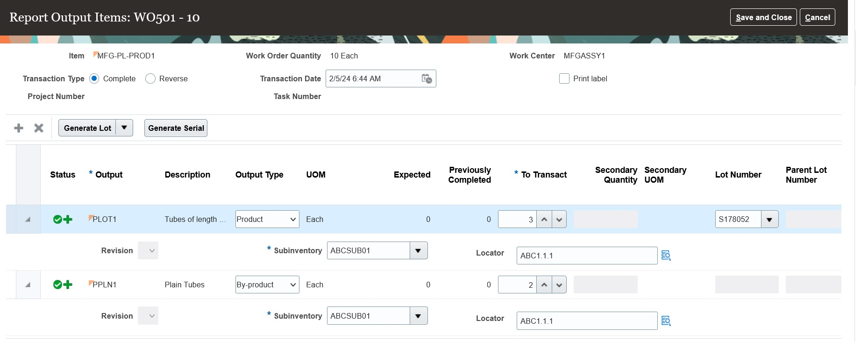Collapse the PPLN1 row details
Image resolution: width=868 pixels, height=342 pixels.
click(x=28, y=285)
